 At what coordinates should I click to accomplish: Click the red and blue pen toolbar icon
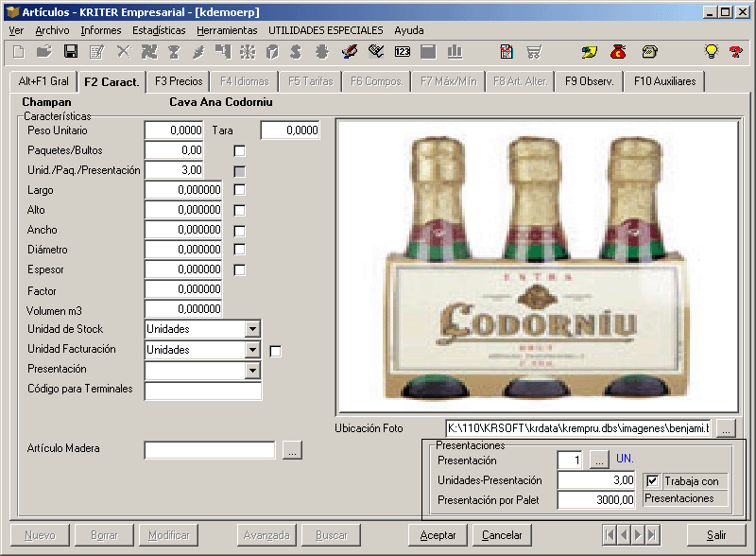[x=349, y=52]
